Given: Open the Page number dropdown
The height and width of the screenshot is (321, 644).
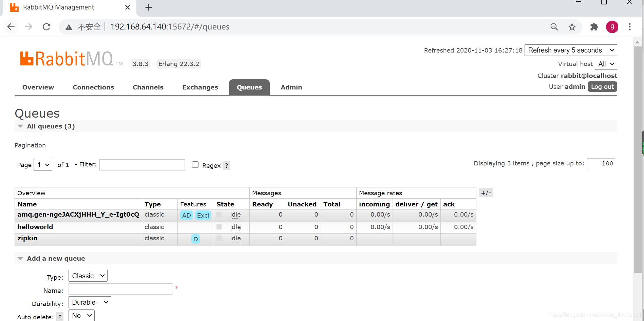Looking at the screenshot, I should [43, 165].
